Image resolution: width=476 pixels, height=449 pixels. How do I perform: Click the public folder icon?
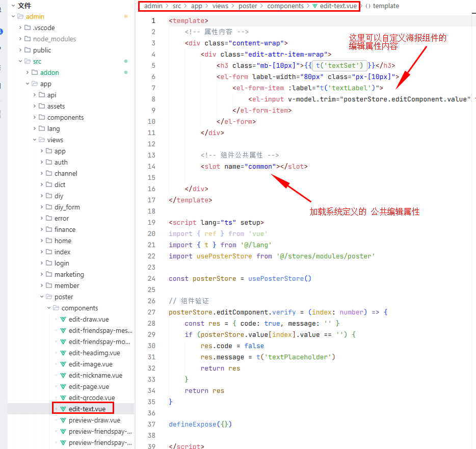click(x=28, y=50)
